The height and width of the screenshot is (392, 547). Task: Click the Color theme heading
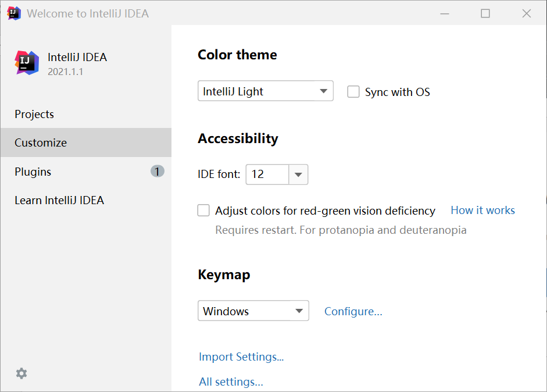coord(237,55)
